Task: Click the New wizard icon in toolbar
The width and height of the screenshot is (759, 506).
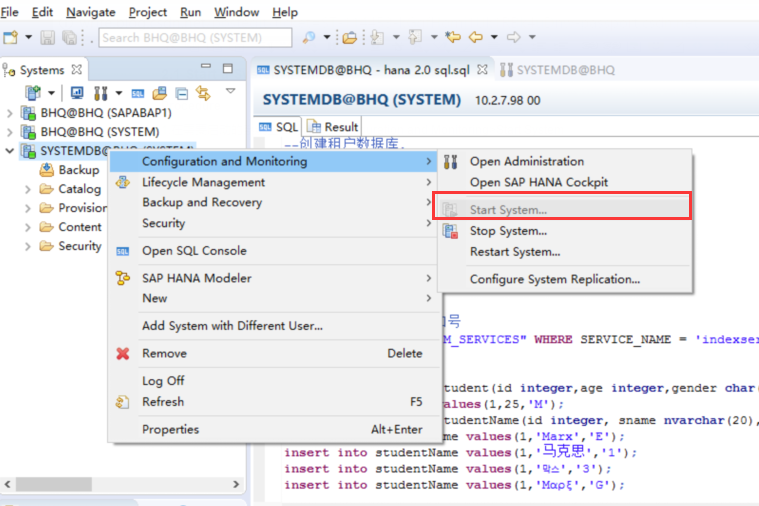Action: 10,37
